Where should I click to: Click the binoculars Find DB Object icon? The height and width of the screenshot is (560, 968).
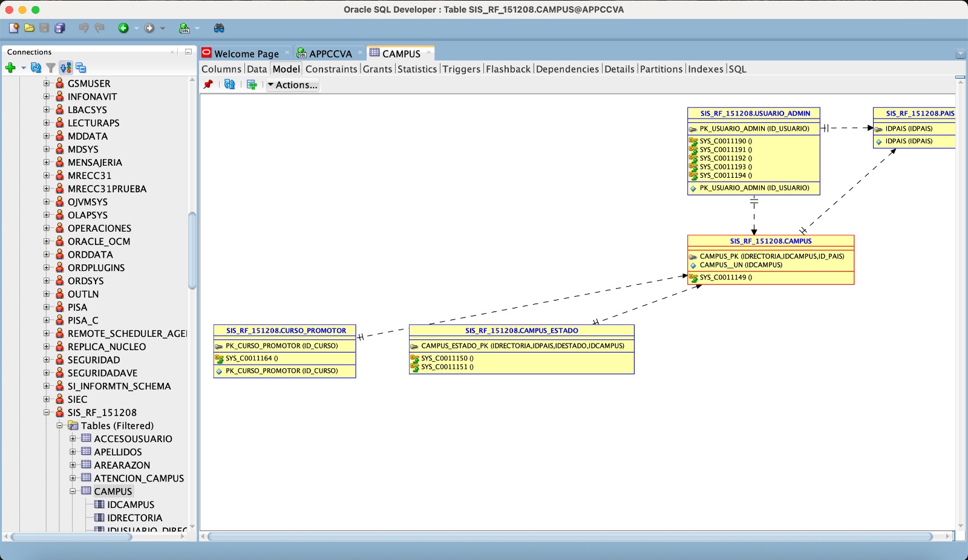pos(219,28)
